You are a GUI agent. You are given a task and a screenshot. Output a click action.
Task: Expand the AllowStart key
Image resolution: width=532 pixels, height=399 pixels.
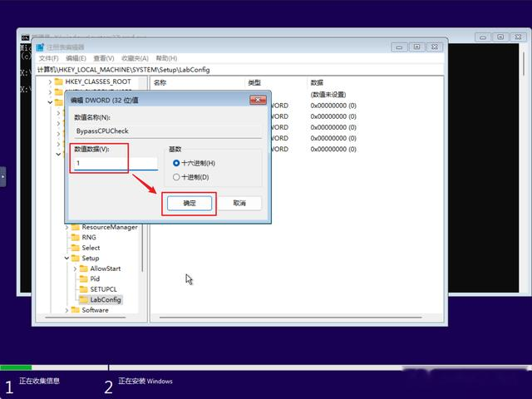pos(75,268)
